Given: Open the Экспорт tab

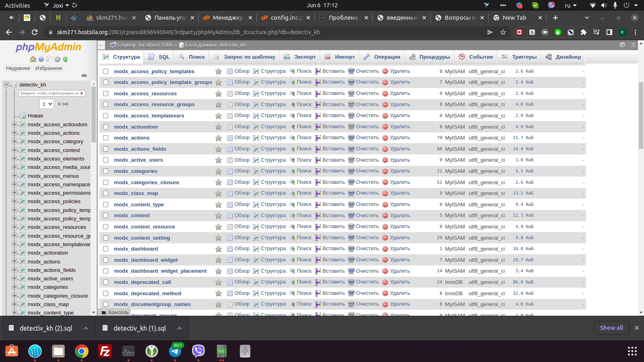Looking at the screenshot, I should tap(300, 57).
